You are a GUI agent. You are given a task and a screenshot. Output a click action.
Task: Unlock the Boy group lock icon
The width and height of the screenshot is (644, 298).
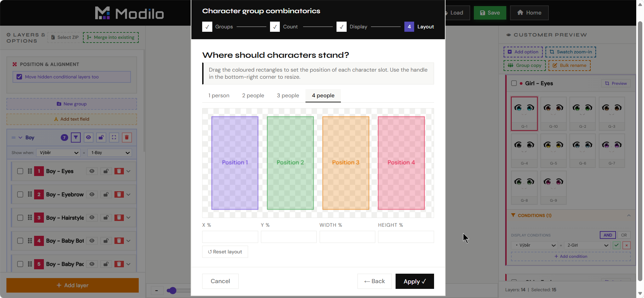tap(101, 138)
